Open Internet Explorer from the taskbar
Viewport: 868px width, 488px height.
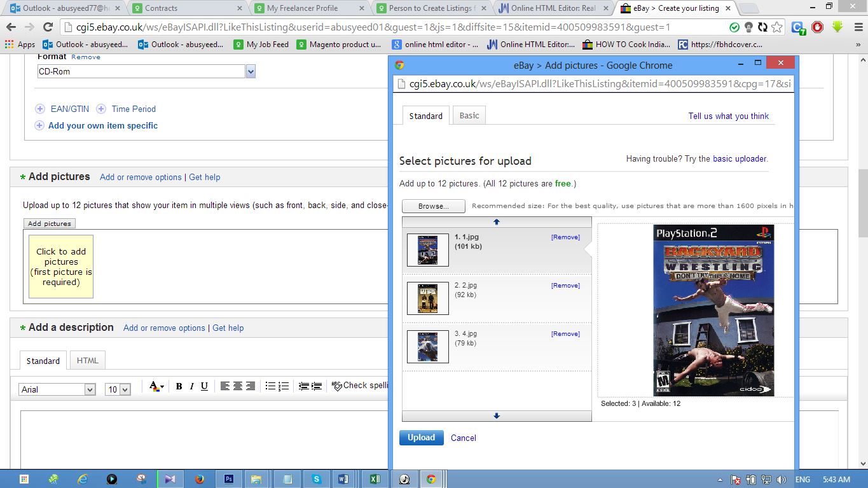tap(82, 479)
